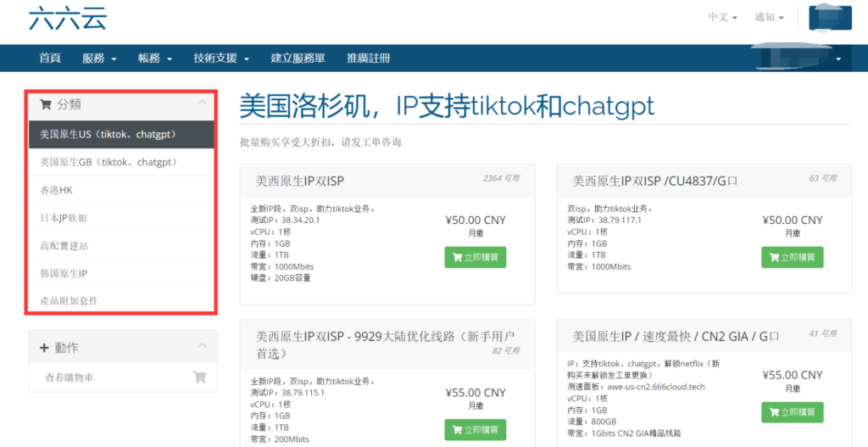Click the cart icon next to 查看購物車
Screen dimensions: 868x447
(x=199, y=377)
